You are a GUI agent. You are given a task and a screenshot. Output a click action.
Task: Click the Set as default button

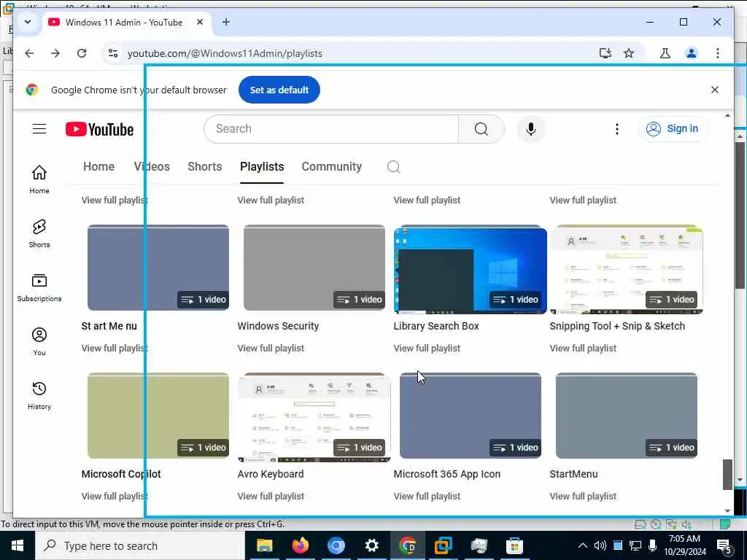click(279, 90)
